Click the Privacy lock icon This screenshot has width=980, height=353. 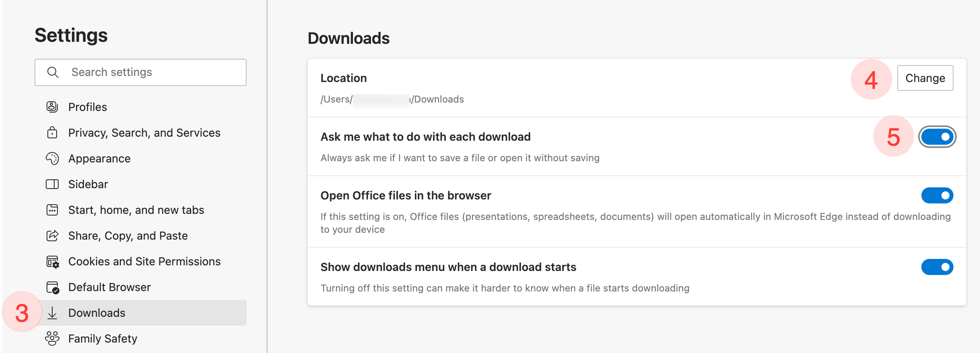(x=52, y=133)
